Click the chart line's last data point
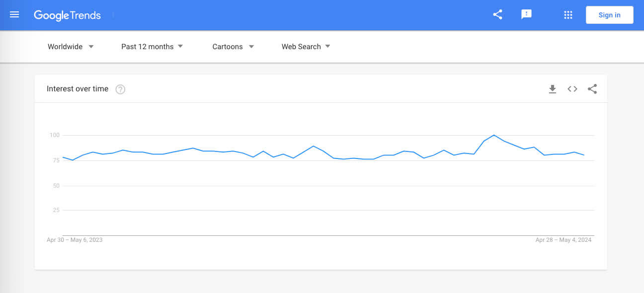The width and height of the screenshot is (644, 293). point(584,155)
